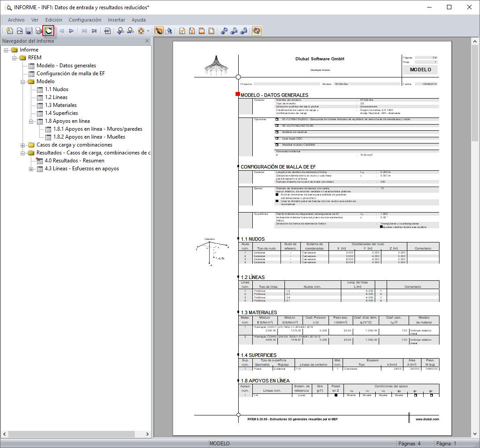Viewport: 480px width, 448px height.
Task: Jump to the last page icon
Action: pyautogui.click(x=94, y=31)
